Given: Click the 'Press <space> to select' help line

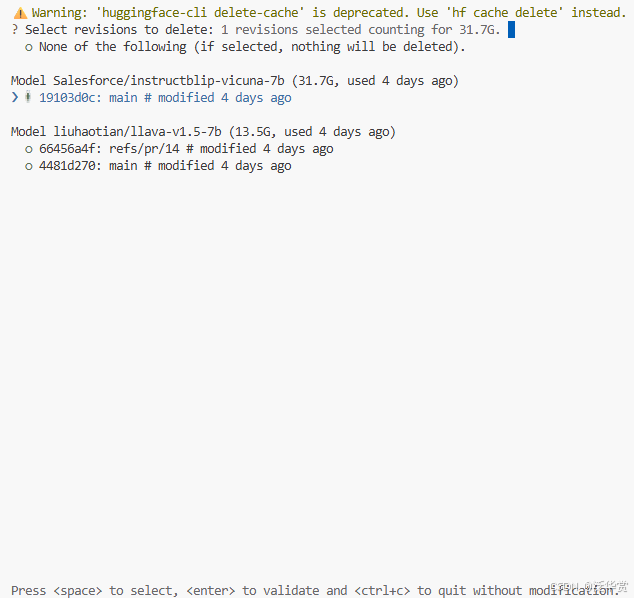Looking at the screenshot, I should (315, 590).
